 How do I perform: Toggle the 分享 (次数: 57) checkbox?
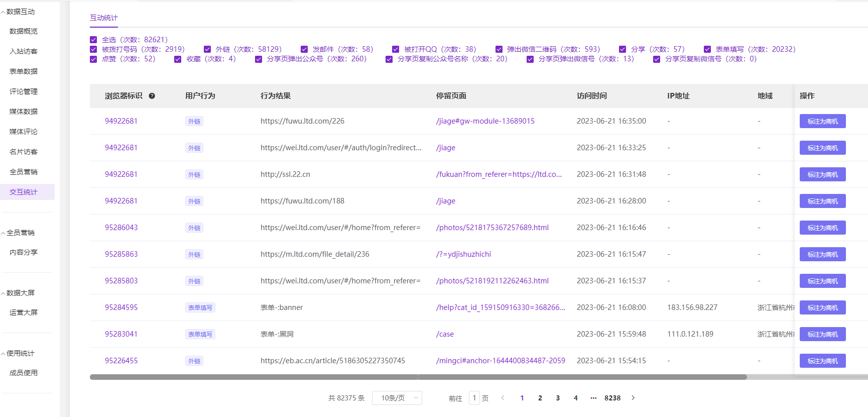point(623,49)
